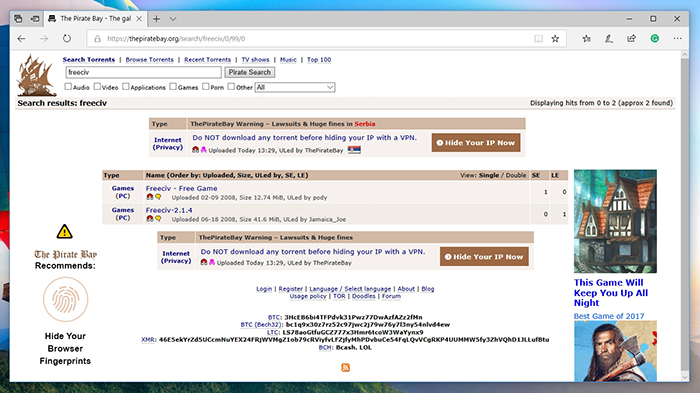Screen dimensions: 700x393
Task: Open a new tab with the plus icon
Action: click(x=156, y=19)
